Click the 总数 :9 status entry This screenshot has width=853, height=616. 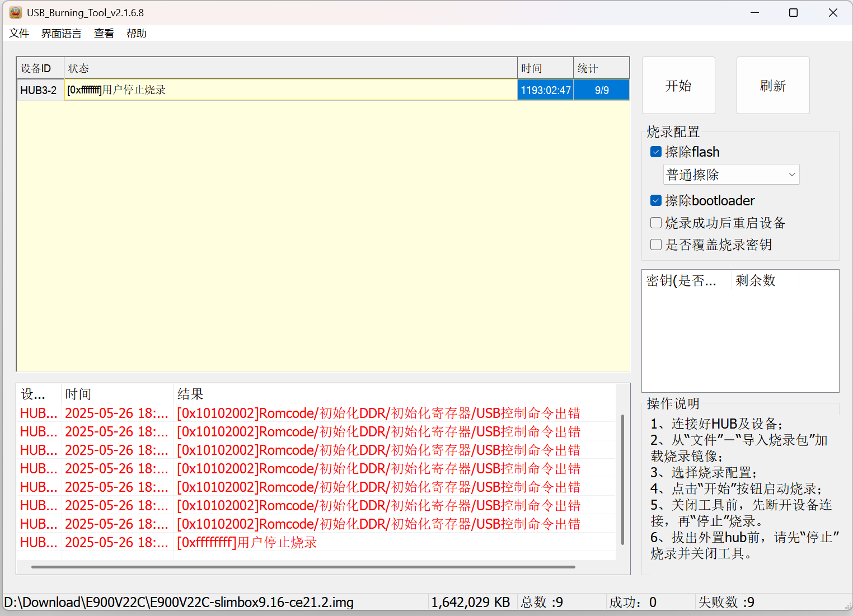click(542, 602)
